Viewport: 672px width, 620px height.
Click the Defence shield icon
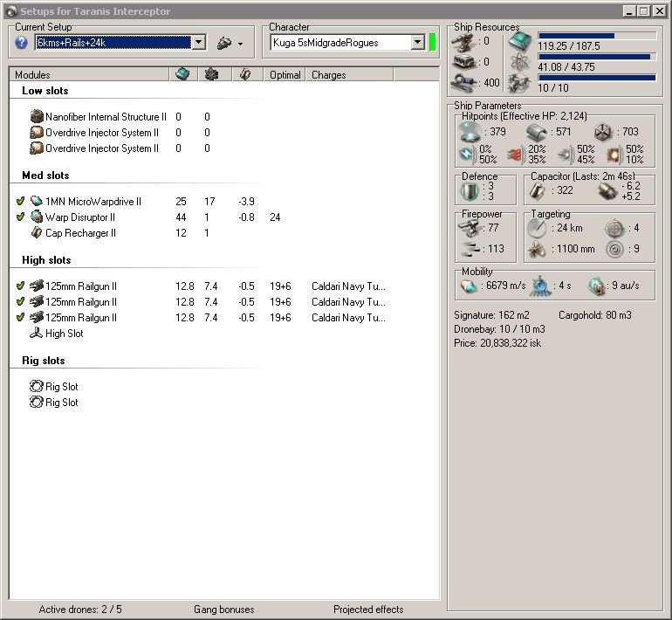(x=470, y=191)
